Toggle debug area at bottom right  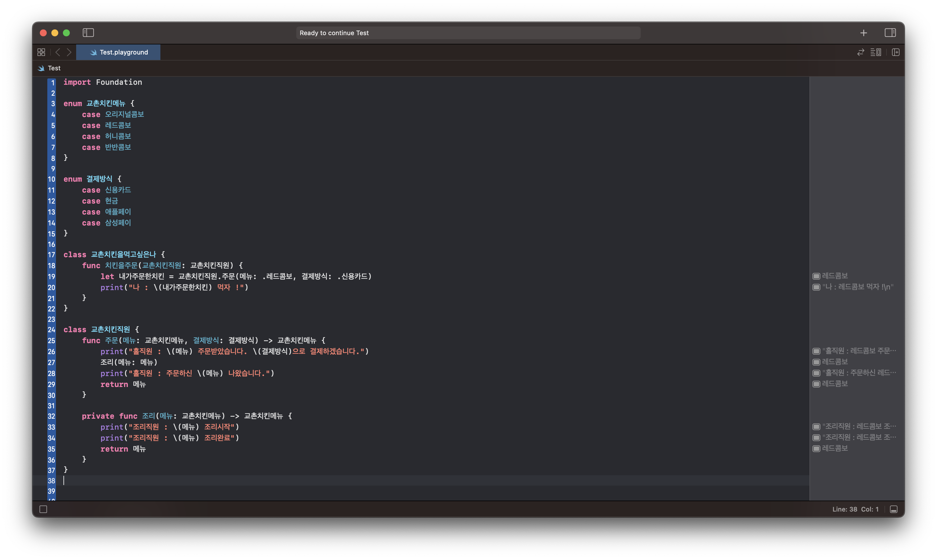click(894, 509)
